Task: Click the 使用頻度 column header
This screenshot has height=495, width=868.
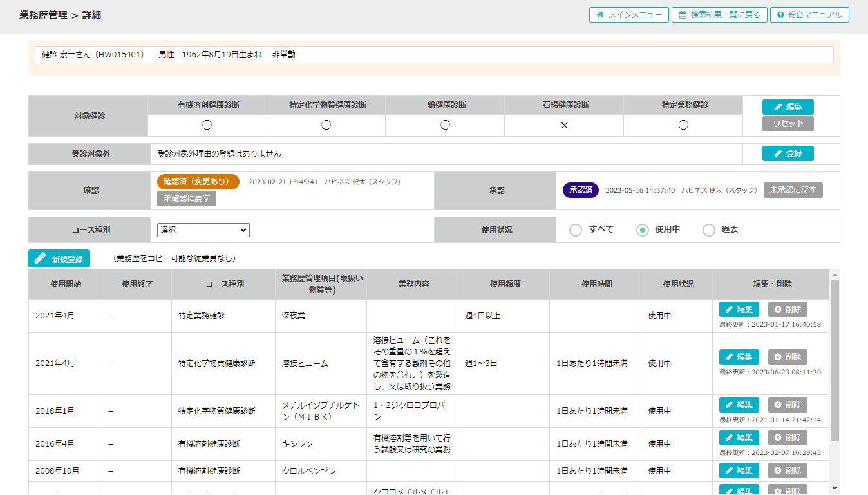Action: [x=504, y=284]
